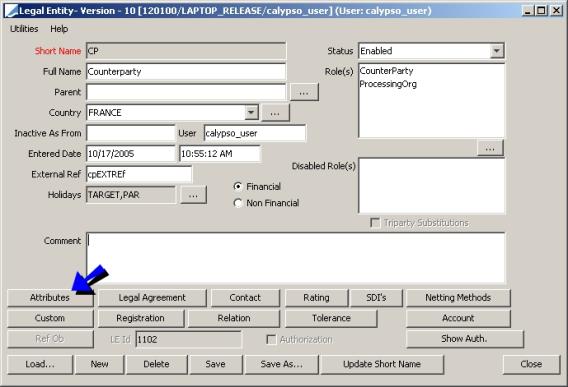Open the Role(s) selection ellipsis button
This screenshot has width=568, height=387.
point(490,148)
